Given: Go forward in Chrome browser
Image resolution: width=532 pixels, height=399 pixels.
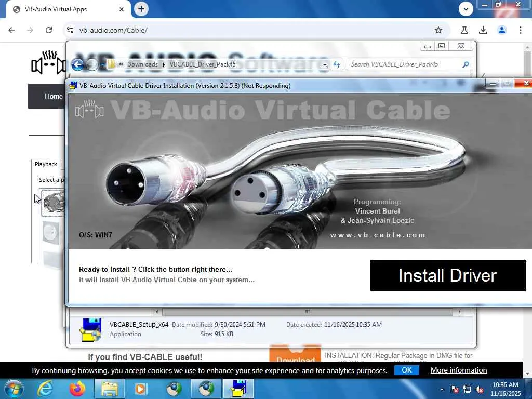Looking at the screenshot, I should [x=30, y=30].
